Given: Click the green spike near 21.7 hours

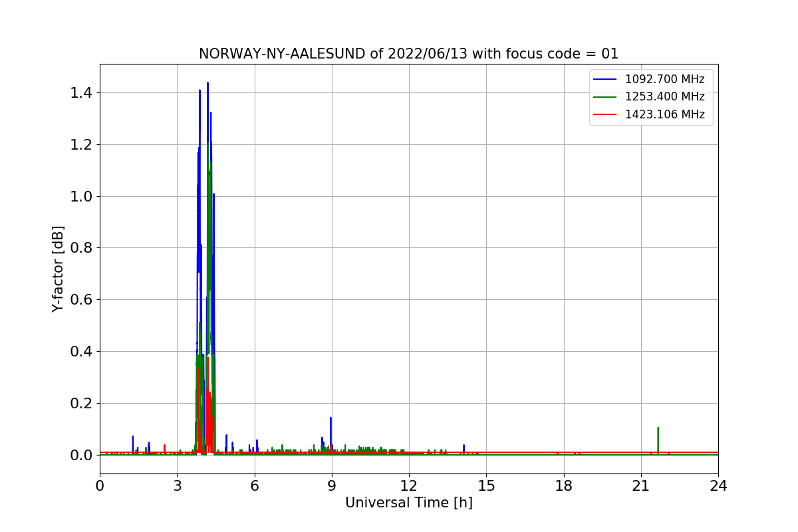Looking at the screenshot, I should pos(658,440).
